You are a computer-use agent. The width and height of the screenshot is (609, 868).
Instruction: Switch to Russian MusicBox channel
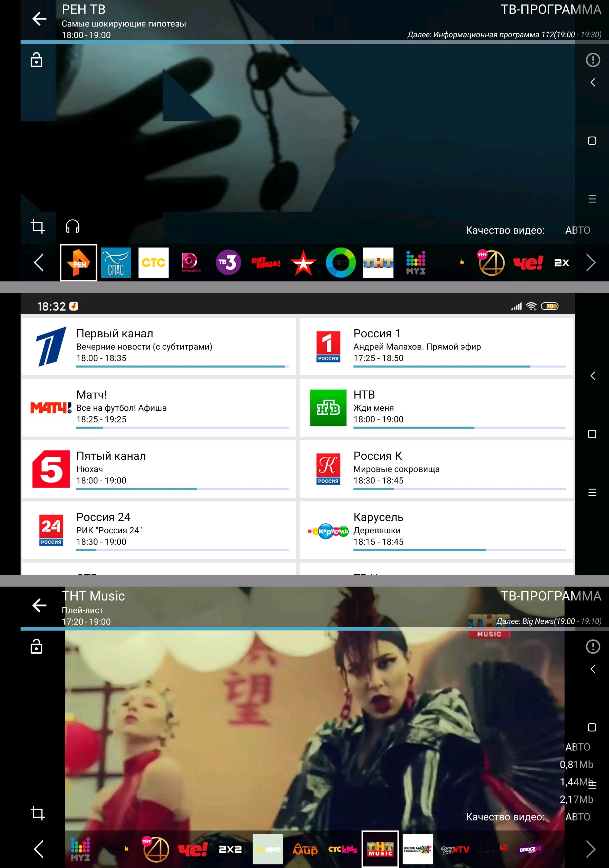[418, 849]
